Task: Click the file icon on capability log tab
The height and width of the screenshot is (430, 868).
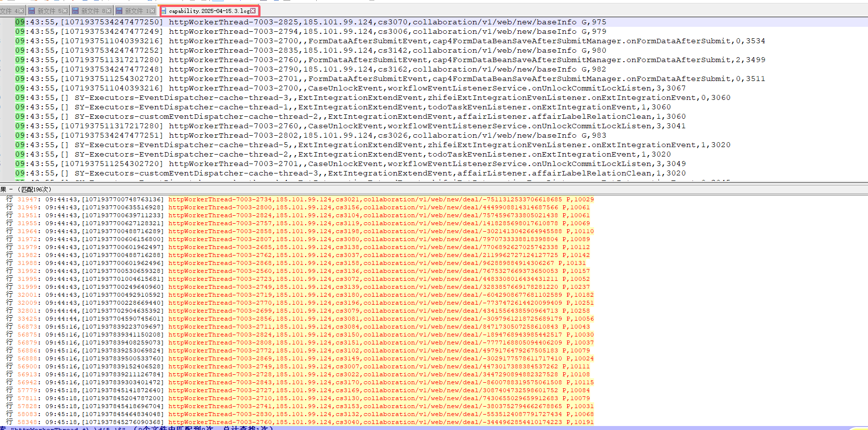Action: pyautogui.click(x=164, y=10)
